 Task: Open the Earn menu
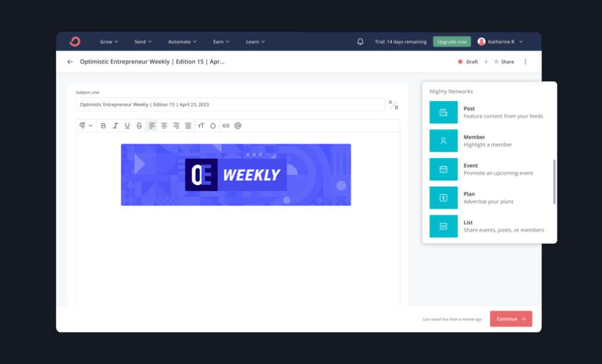[221, 42]
